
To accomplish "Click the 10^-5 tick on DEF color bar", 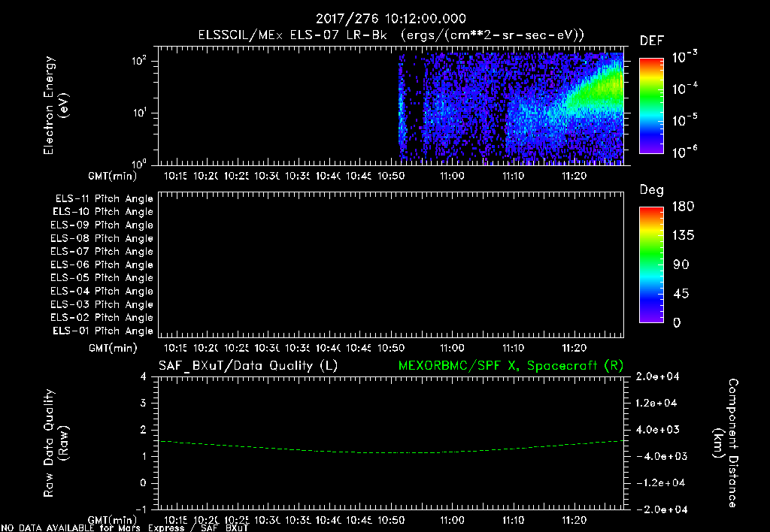I will coord(684,120).
